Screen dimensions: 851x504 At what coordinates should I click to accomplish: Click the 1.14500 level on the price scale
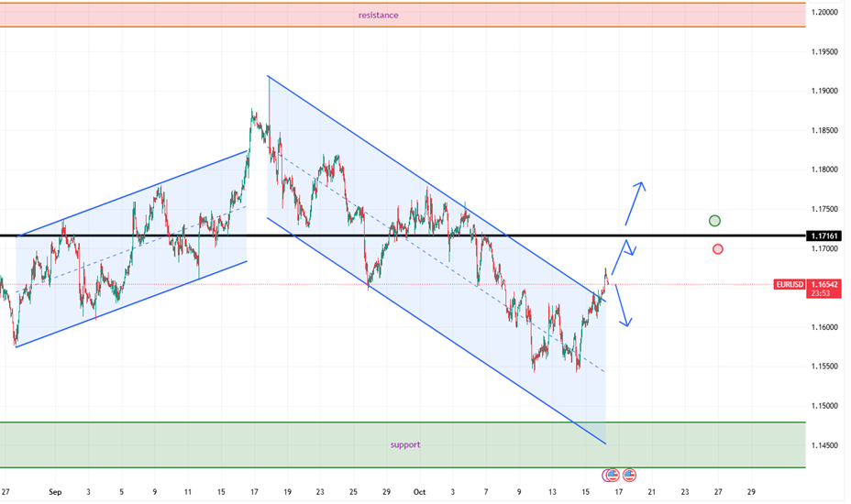[825, 445]
